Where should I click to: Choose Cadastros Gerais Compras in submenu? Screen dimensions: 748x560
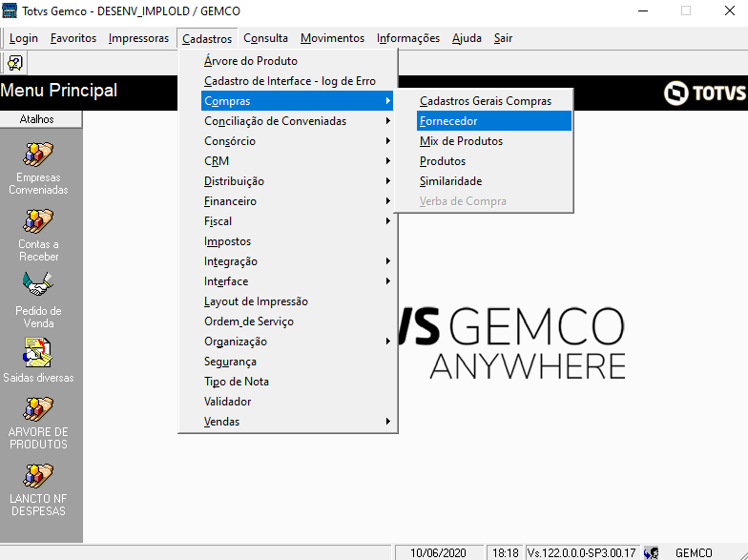tap(494, 101)
